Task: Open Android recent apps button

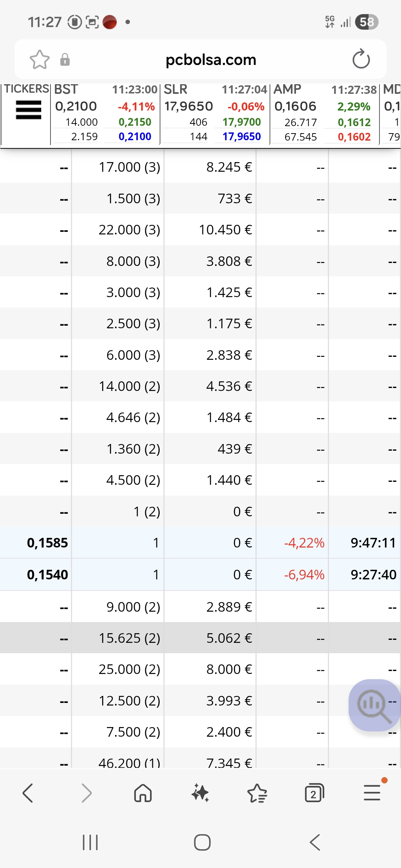Action: (90, 842)
